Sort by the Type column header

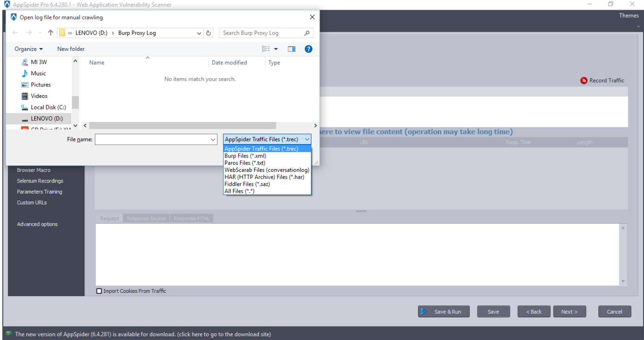pos(274,63)
